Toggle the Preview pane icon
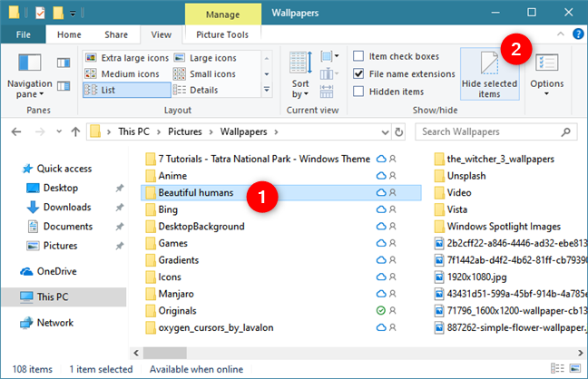The image size is (588, 379). coord(64,63)
